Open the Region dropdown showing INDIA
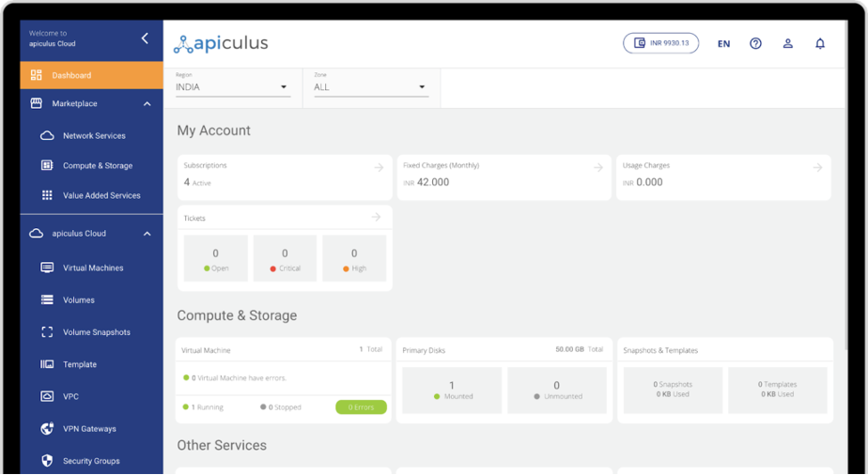Image resolution: width=868 pixels, height=475 pixels. pyautogui.click(x=232, y=87)
